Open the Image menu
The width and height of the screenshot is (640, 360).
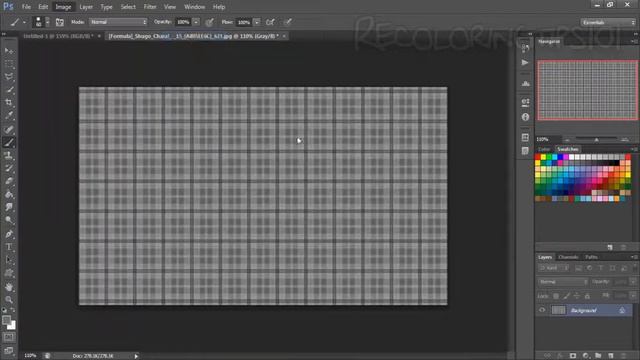[63, 7]
